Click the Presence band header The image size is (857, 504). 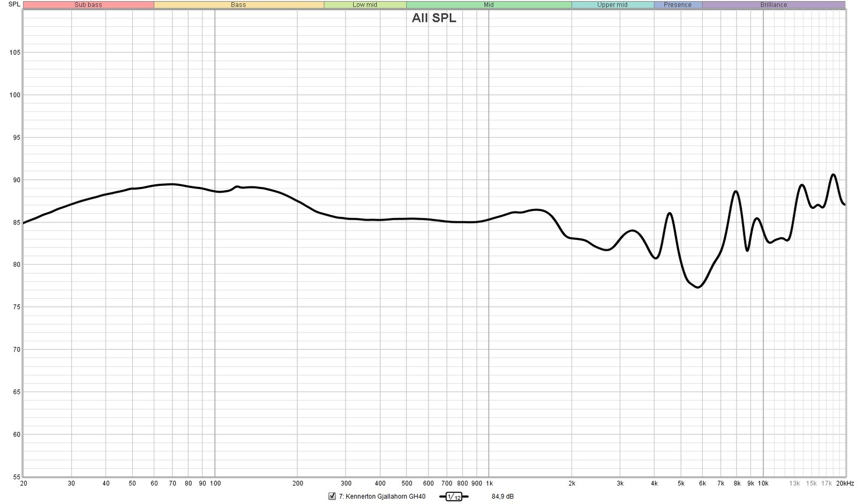678,5
